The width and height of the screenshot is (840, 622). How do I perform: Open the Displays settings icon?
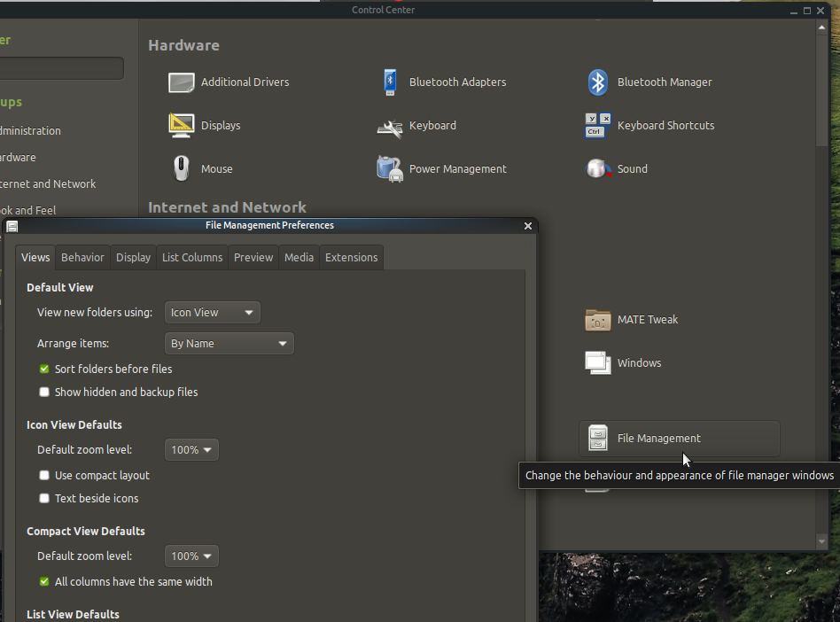click(182, 126)
